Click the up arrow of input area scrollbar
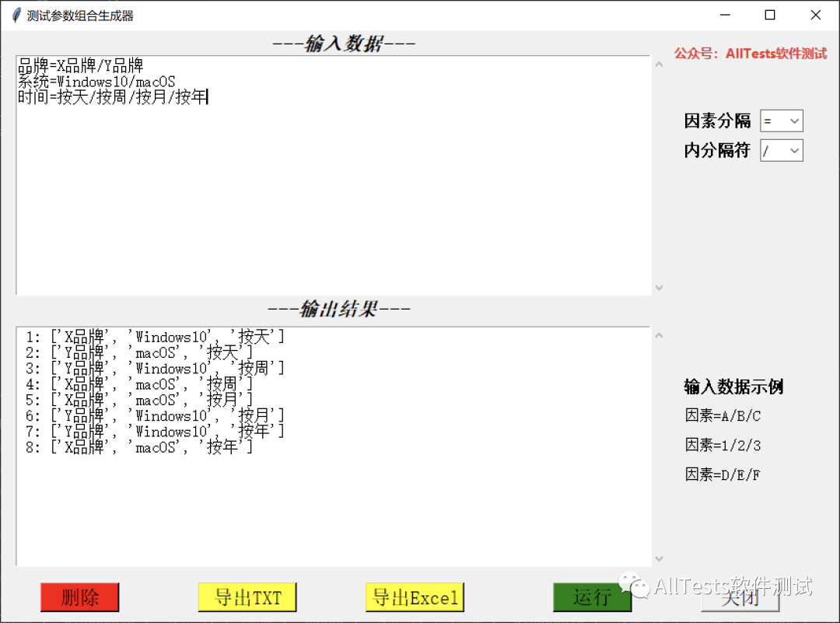Screen dimensions: 840x623 pos(659,65)
